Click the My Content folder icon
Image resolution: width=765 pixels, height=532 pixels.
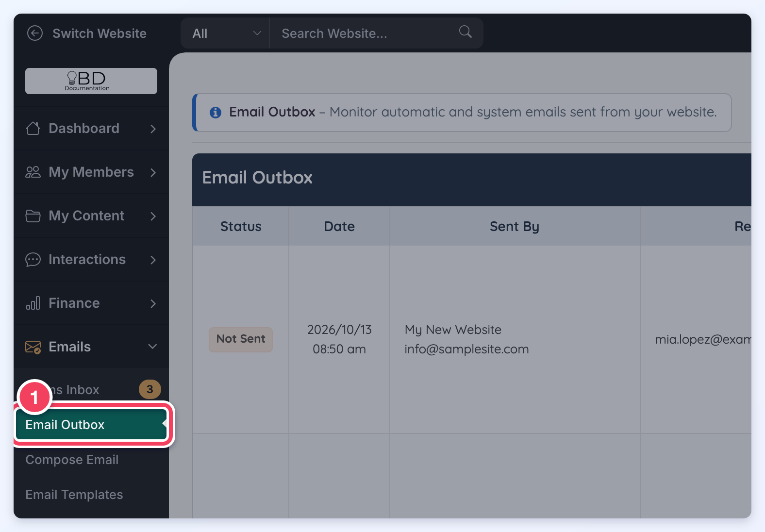pos(33,216)
